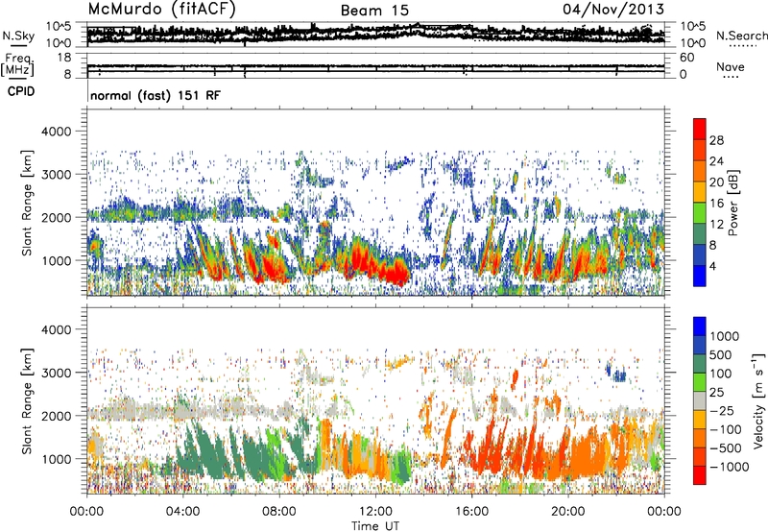
Task: Pick the bottom bright blue Power color bar segment
Action: [x=700, y=277]
